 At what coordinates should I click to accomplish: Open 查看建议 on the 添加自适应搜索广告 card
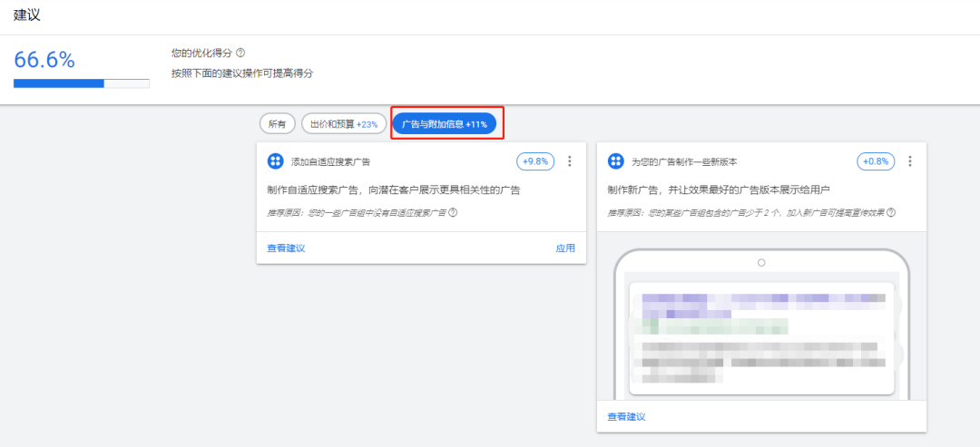(286, 248)
